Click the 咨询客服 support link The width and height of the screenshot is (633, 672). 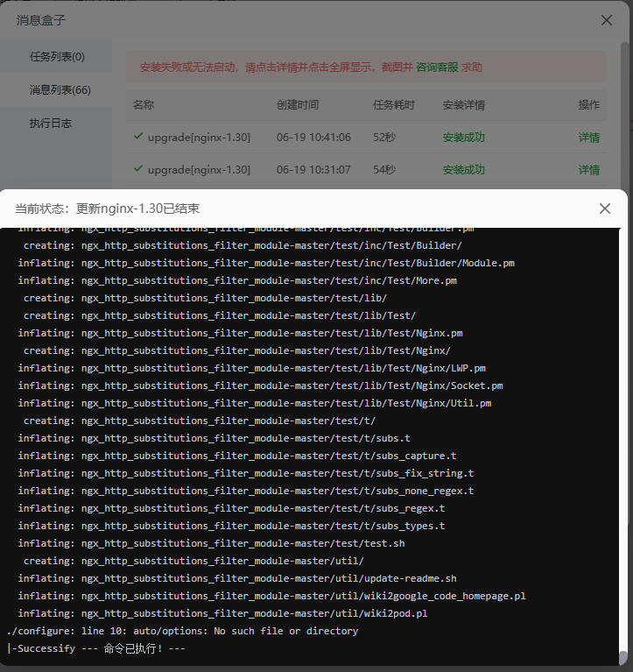[x=437, y=67]
